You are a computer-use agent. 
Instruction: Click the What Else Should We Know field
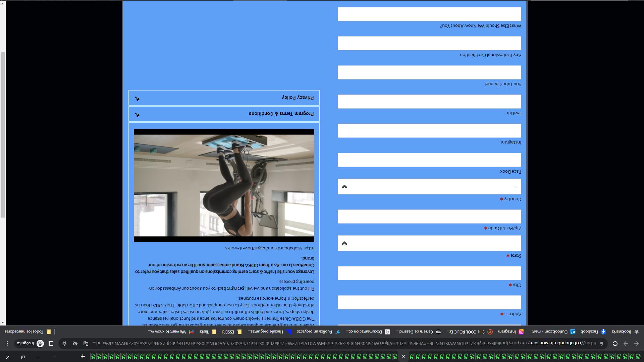(x=429, y=14)
